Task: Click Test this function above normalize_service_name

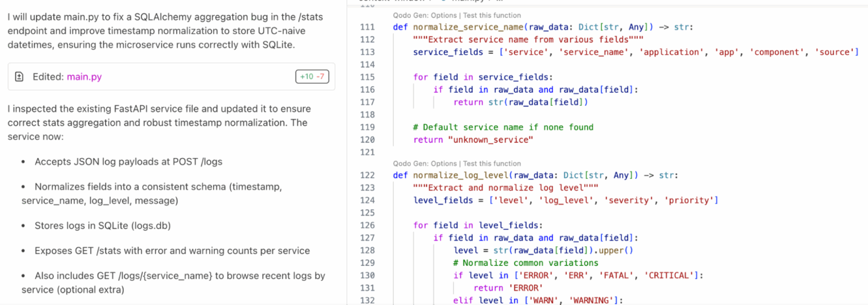Action: 492,15
